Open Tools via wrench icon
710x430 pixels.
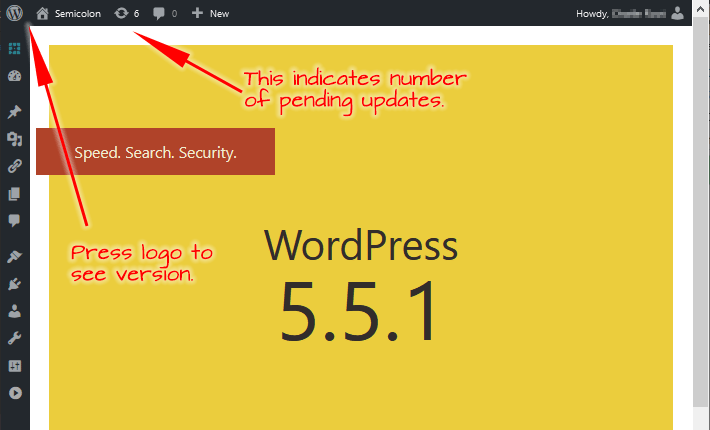point(14,338)
